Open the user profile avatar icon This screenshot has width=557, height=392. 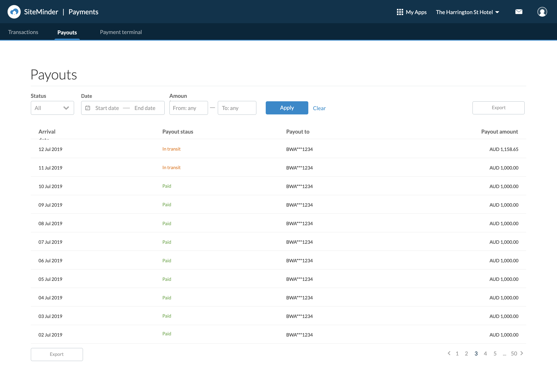pyautogui.click(x=542, y=12)
